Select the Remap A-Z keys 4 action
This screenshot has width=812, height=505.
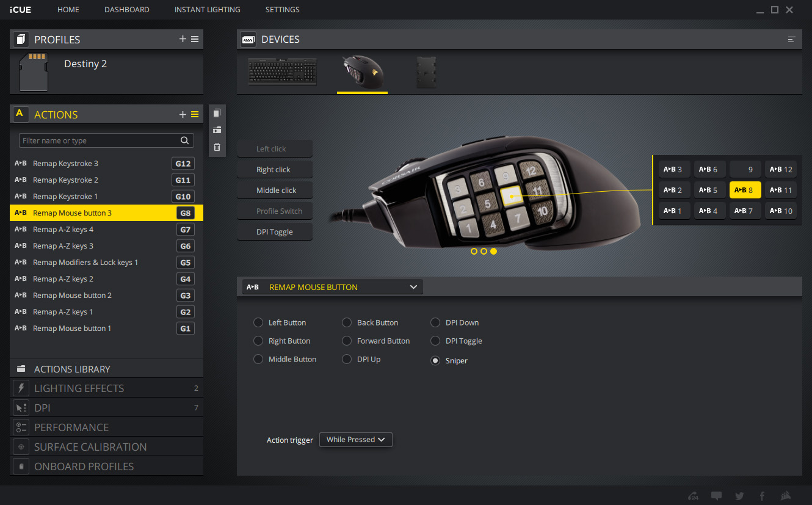click(x=106, y=230)
